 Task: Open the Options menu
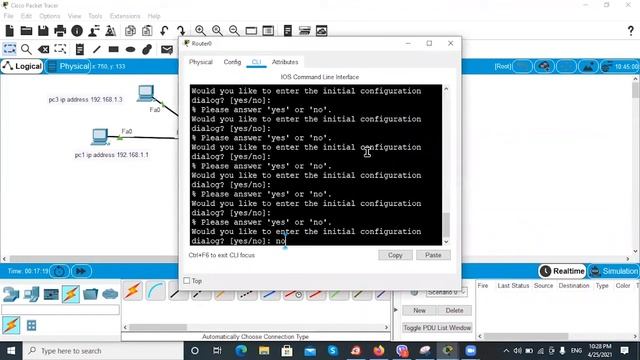[x=50, y=16]
